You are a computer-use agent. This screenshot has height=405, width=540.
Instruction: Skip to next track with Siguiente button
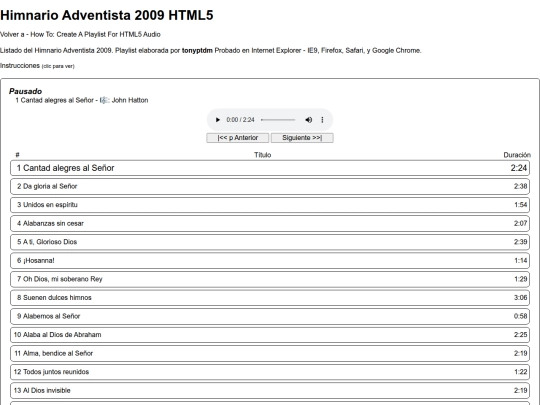(302, 138)
